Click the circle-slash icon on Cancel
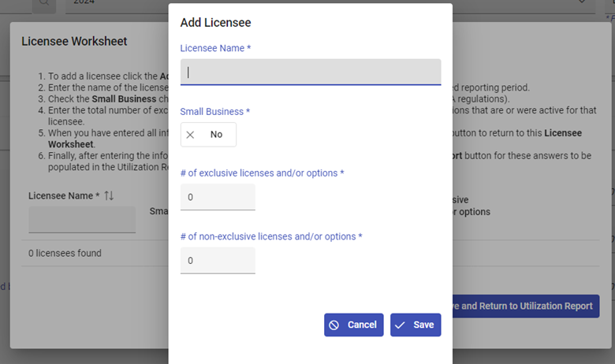Viewport: 615px width, 364px height. [334, 325]
